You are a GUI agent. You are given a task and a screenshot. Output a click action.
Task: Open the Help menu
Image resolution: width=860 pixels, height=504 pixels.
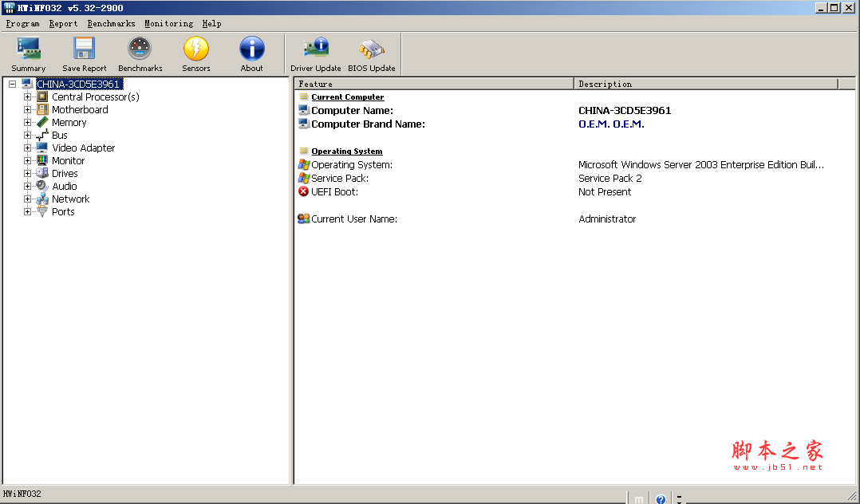click(211, 24)
